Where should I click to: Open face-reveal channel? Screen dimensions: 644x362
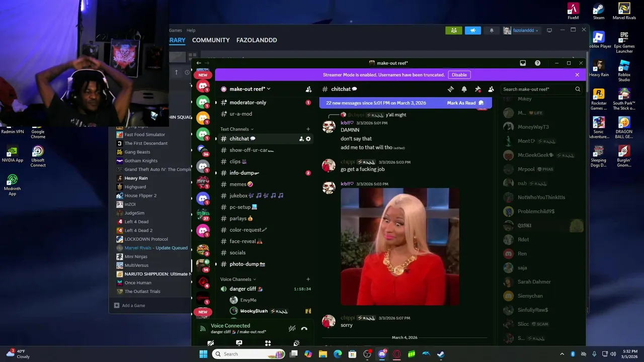pos(264,241)
